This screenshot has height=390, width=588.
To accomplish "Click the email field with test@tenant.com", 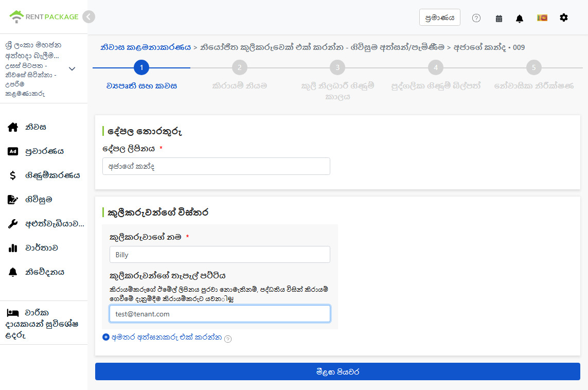I will 220,313.
